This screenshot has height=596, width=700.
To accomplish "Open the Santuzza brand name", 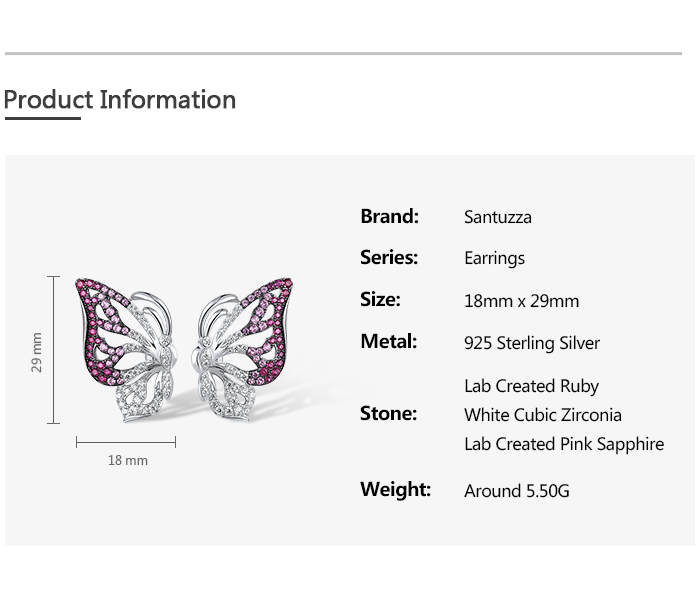I will click(x=498, y=218).
